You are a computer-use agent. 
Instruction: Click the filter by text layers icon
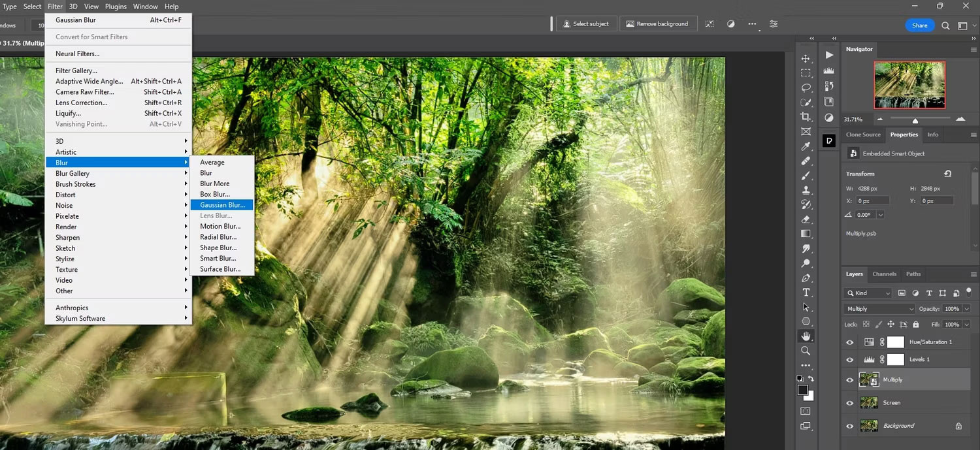coord(930,293)
